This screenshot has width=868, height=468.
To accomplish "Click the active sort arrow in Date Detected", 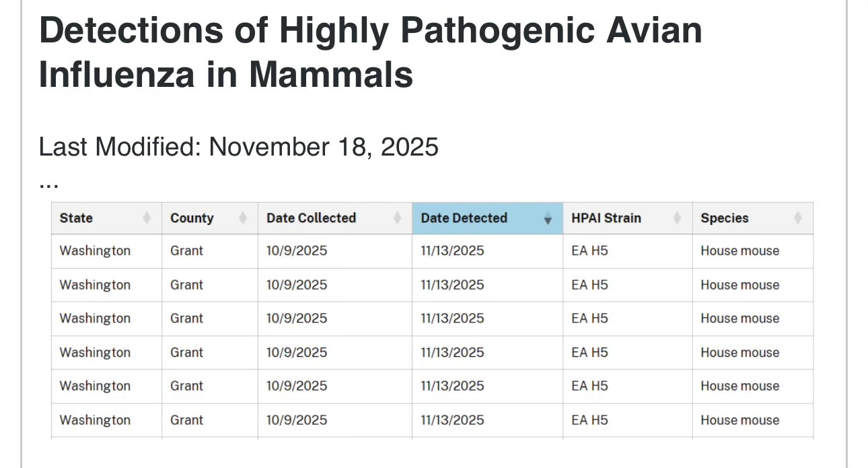I will (x=548, y=218).
